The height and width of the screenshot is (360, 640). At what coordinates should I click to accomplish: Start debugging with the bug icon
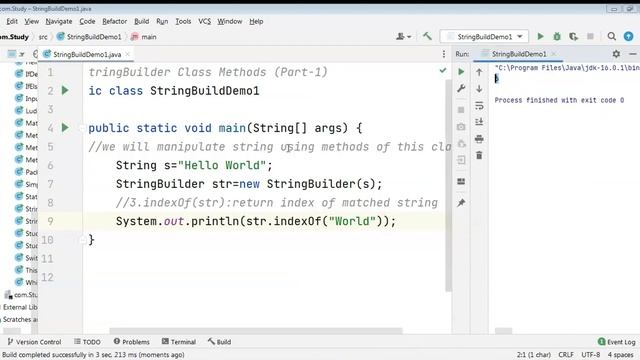pyautogui.click(x=557, y=36)
